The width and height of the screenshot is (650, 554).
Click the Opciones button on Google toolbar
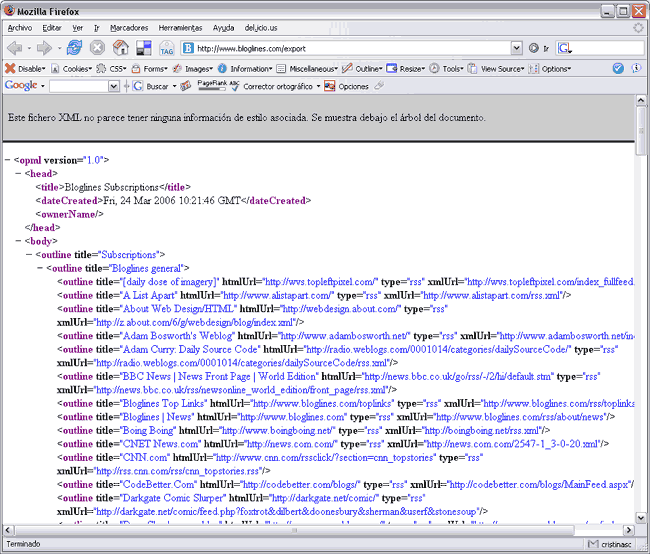[x=347, y=86]
